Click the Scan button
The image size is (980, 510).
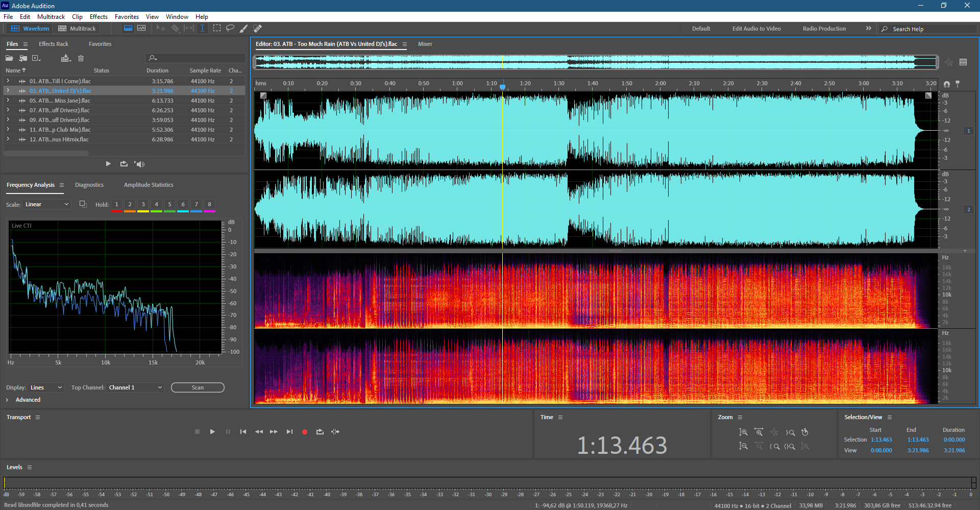(198, 387)
